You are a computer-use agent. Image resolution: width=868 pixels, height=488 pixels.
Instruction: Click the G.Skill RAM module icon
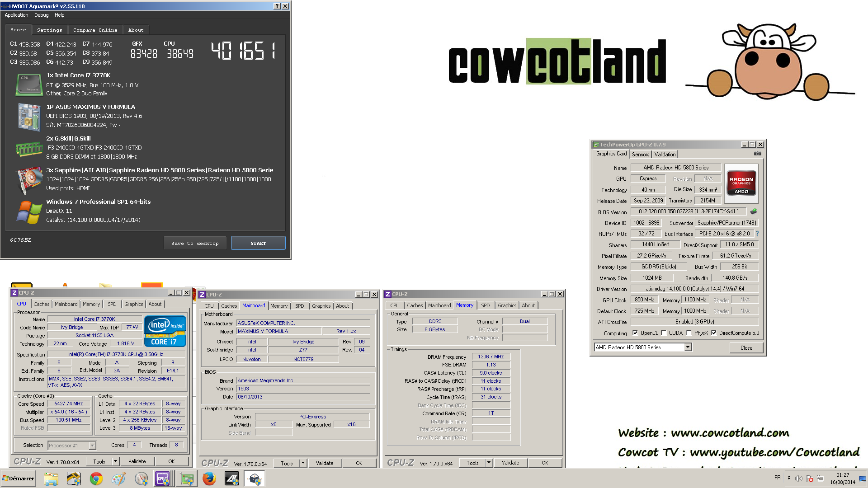coord(29,149)
